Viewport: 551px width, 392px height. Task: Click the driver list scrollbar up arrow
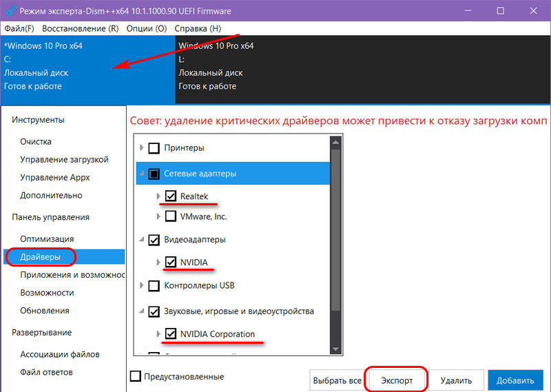coord(335,142)
